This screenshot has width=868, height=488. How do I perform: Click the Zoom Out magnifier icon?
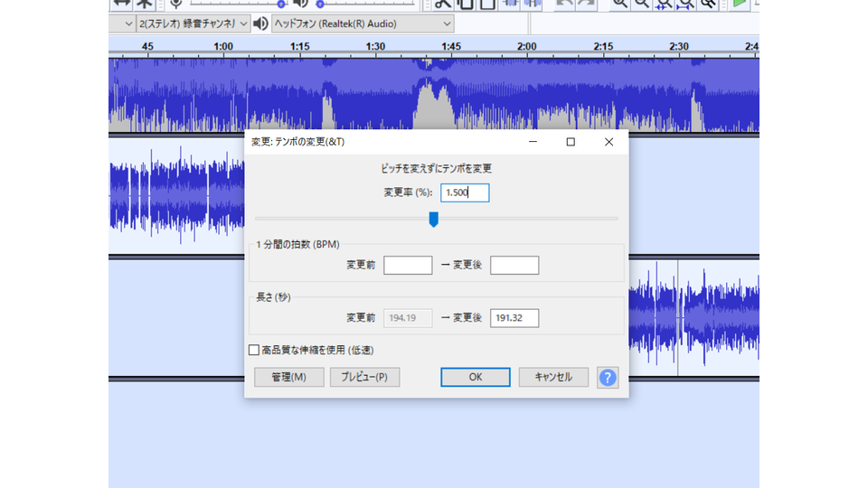click(642, 3)
